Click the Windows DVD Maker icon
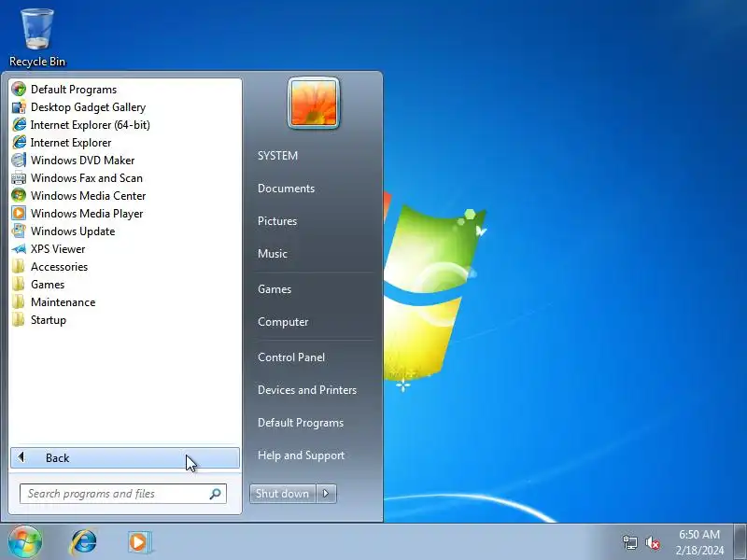The width and height of the screenshot is (747, 560). pos(19,160)
